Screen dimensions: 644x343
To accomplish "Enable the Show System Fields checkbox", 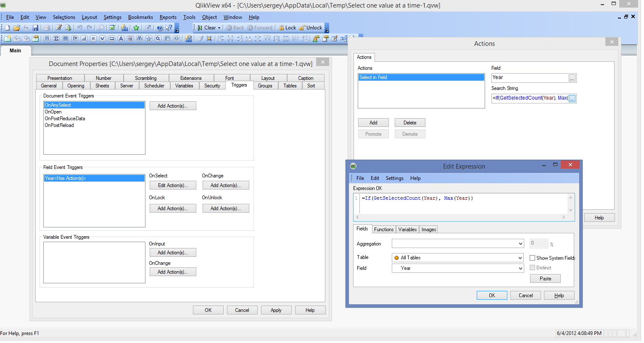I will (x=533, y=258).
